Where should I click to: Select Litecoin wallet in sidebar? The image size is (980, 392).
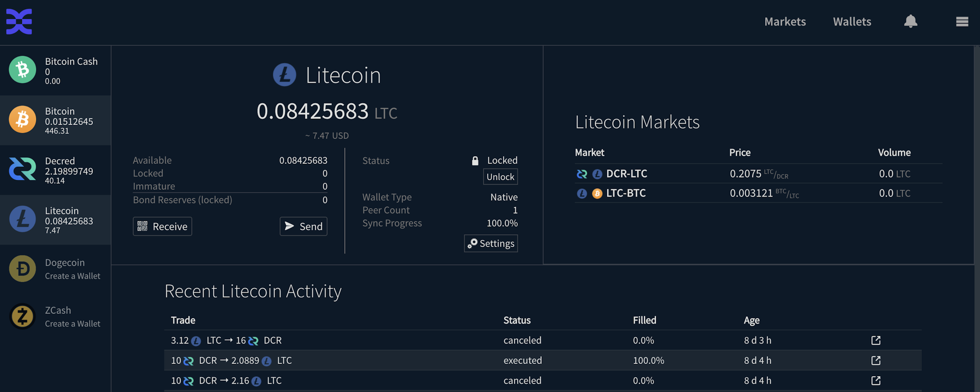[x=55, y=220]
